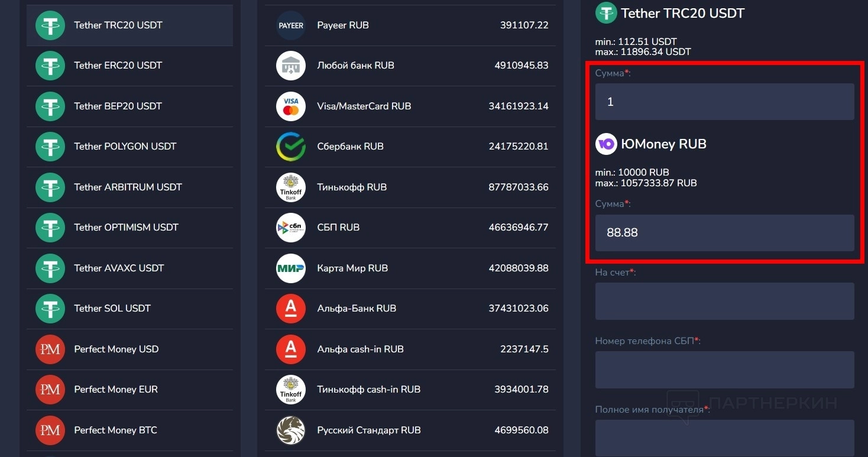The height and width of the screenshot is (457, 868).
Task: Pick the Сбербанк RUB logo
Action: (x=291, y=147)
